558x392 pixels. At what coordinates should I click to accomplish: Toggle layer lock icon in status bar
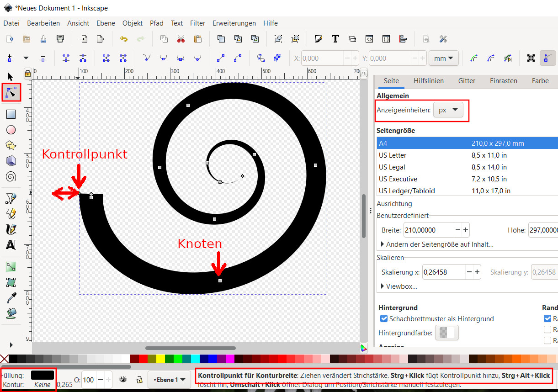click(x=139, y=379)
